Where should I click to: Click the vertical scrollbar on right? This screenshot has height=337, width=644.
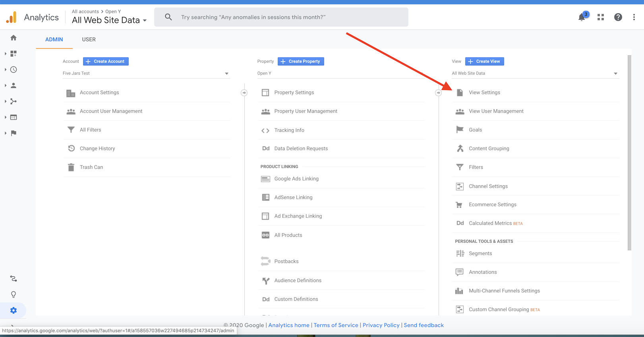[629, 153]
